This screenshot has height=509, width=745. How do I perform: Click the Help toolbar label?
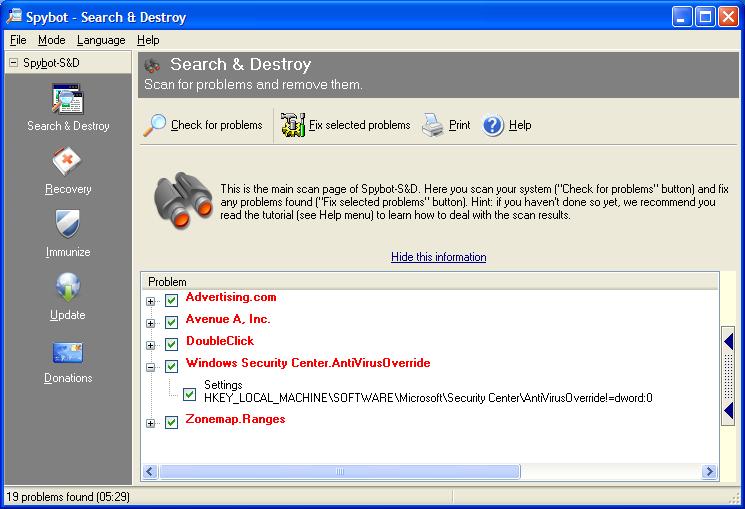tap(520, 125)
